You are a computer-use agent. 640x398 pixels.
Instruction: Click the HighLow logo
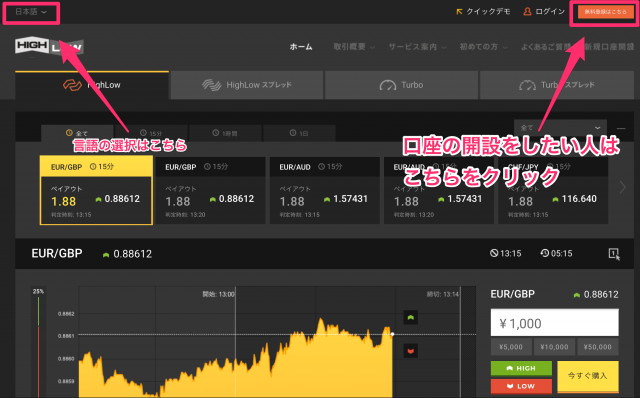pos(49,46)
